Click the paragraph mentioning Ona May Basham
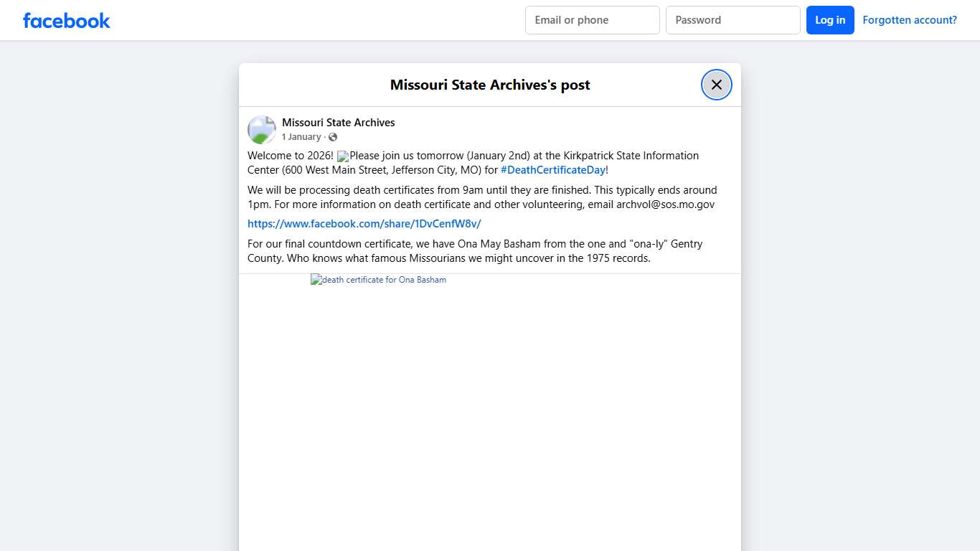 (x=473, y=251)
